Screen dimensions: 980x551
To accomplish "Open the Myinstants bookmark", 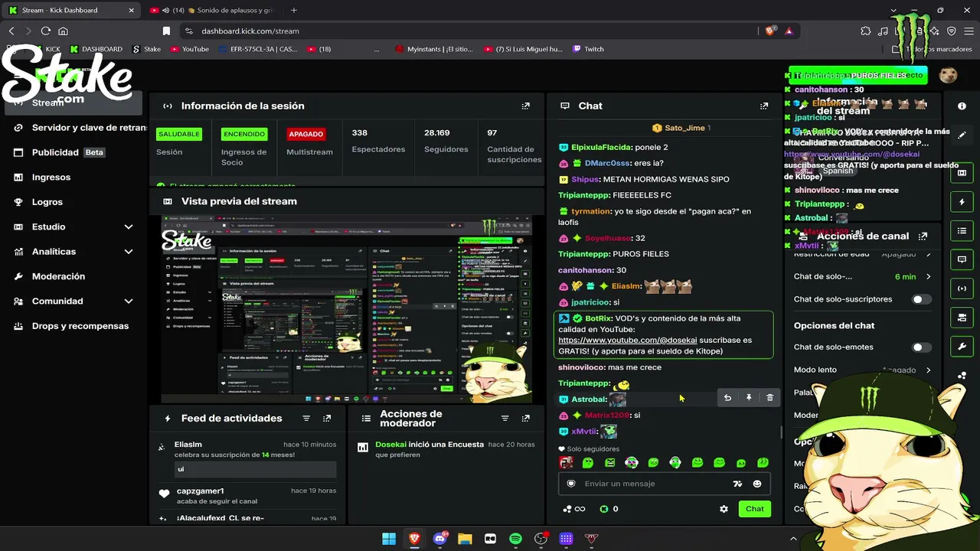I will [x=434, y=49].
